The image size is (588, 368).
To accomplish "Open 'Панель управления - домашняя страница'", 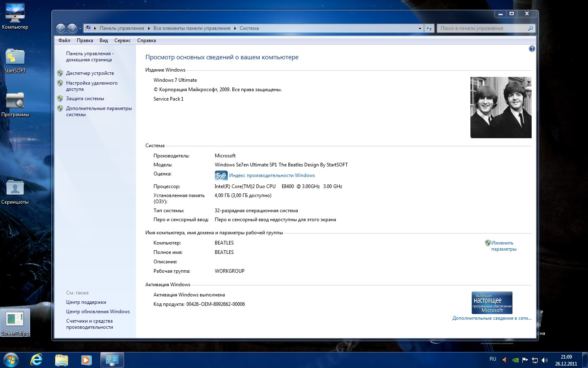I will coord(90,56).
